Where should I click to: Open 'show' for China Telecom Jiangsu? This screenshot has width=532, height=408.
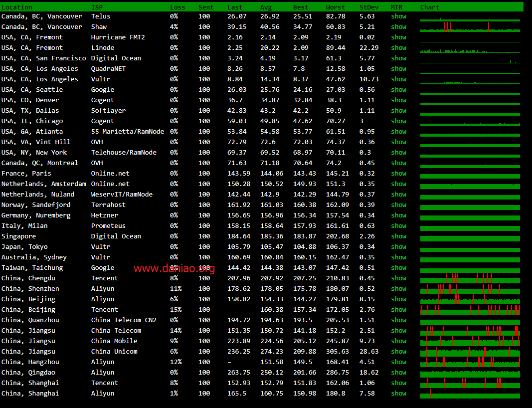point(398,331)
